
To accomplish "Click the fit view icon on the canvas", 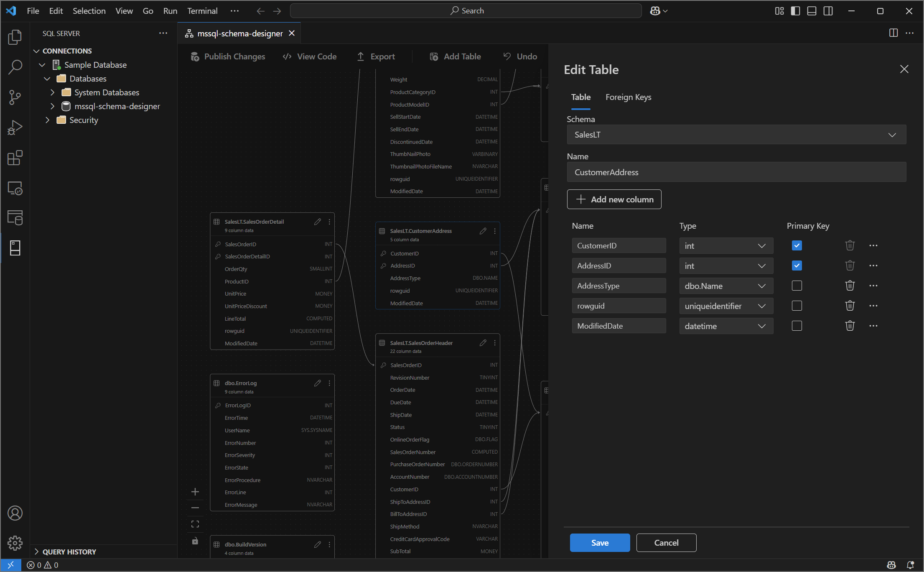I will pyautogui.click(x=195, y=524).
